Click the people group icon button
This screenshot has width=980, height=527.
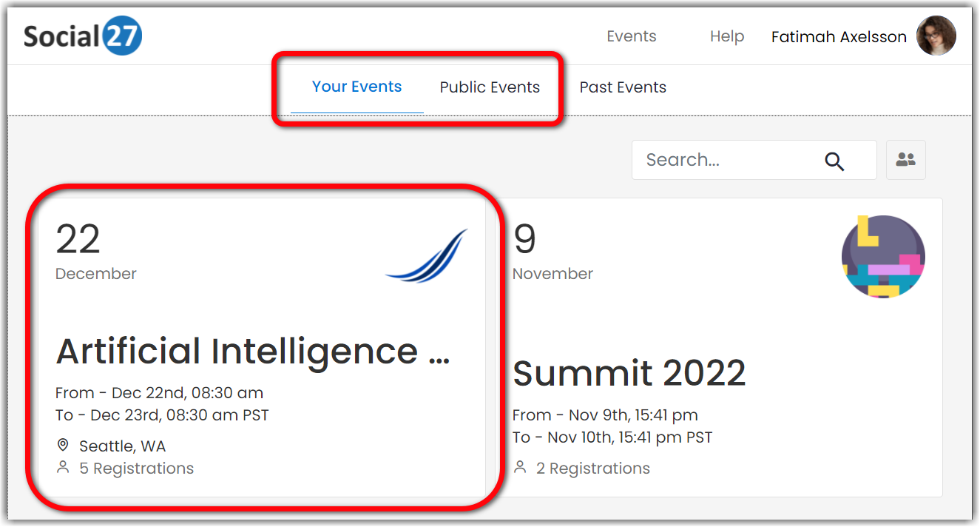pos(905,160)
